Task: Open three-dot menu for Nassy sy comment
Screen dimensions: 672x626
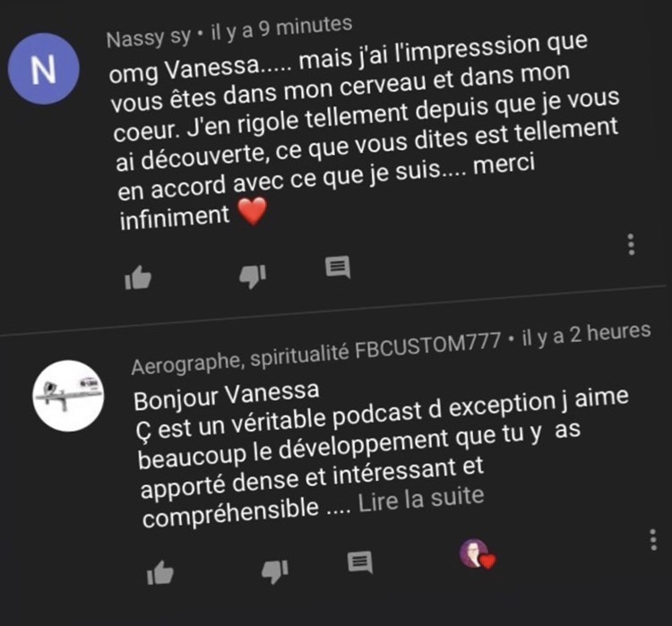Action: (631, 244)
